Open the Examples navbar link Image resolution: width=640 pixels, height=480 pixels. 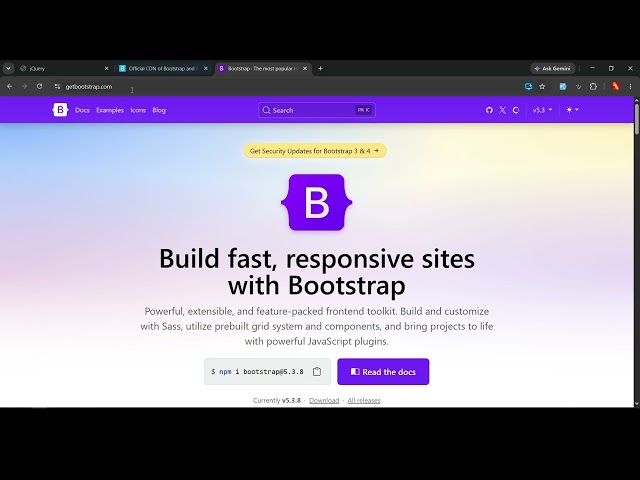[x=110, y=110]
